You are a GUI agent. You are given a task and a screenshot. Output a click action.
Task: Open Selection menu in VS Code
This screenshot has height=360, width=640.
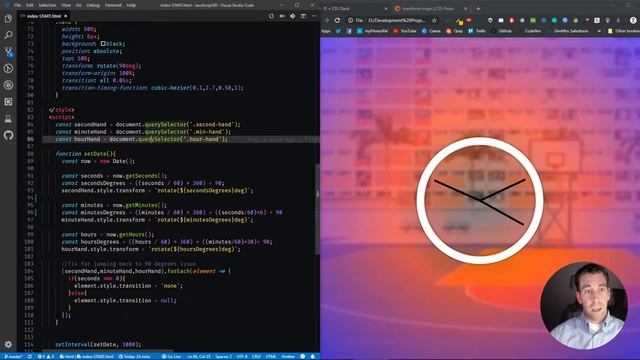point(47,5)
